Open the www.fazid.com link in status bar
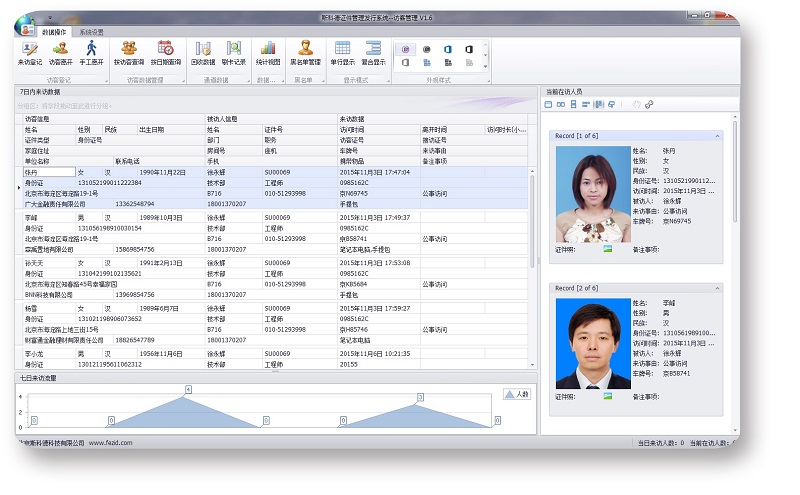This screenshot has height=495, width=800. point(111,443)
